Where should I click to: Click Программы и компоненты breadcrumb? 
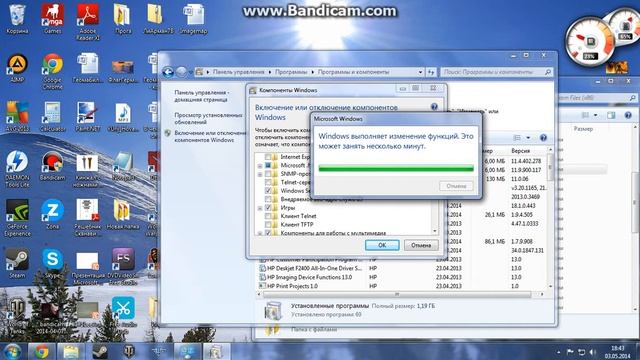[x=353, y=72]
